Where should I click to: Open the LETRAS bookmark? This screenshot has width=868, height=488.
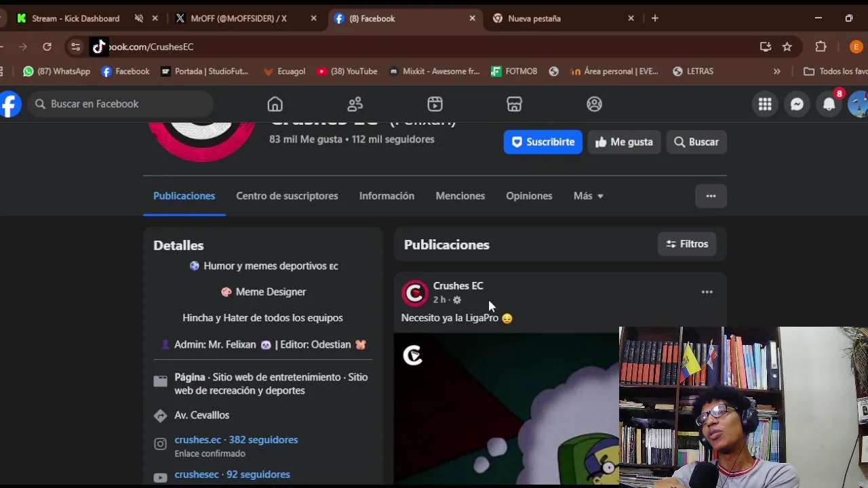693,71
